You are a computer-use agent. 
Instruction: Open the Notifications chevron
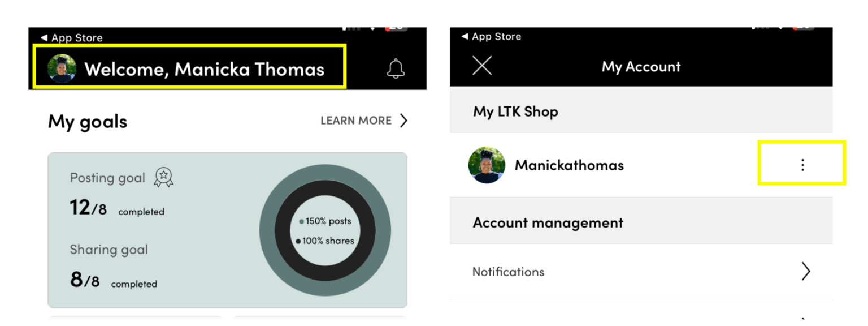806,272
